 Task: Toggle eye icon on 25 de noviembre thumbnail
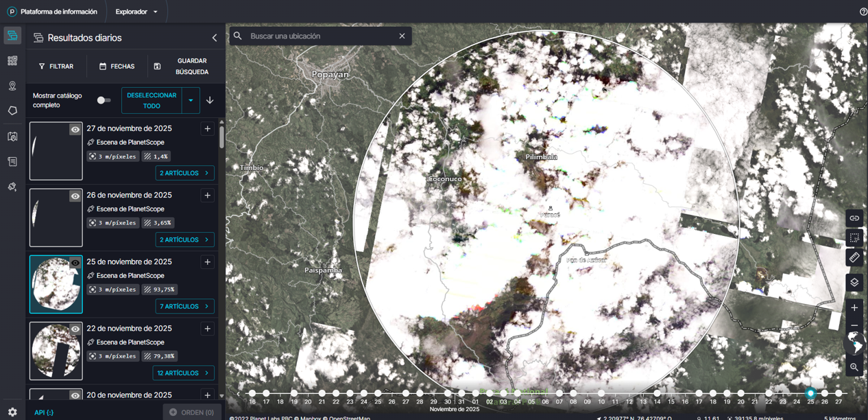75,263
